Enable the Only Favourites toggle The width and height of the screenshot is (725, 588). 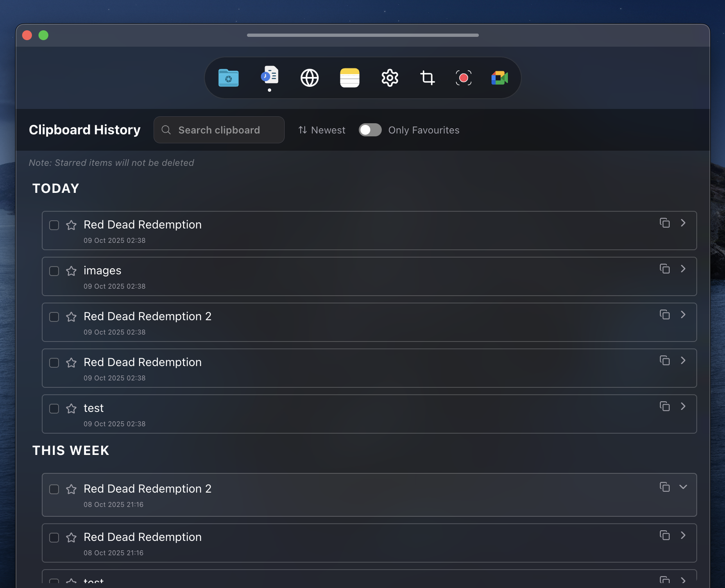tap(370, 130)
